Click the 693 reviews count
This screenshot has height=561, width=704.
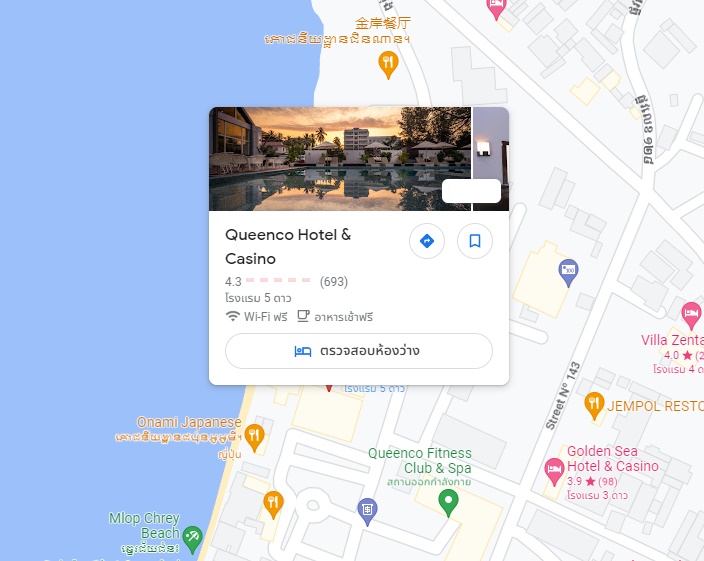334,282
